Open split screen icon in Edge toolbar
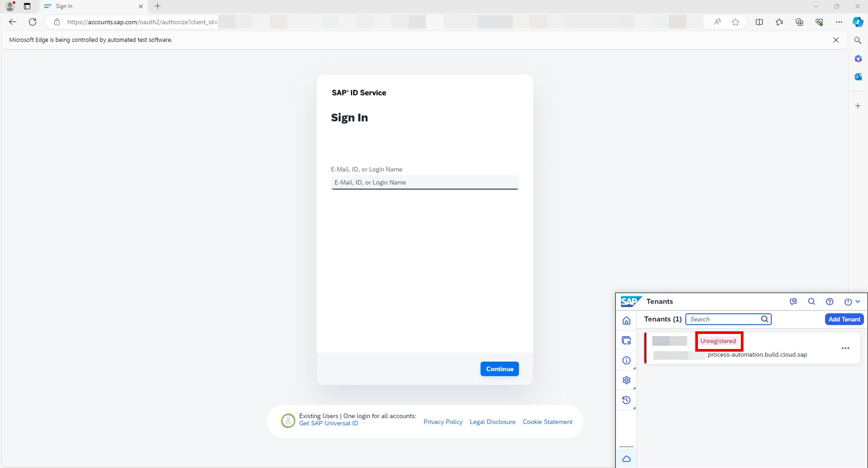 coord(759,22)
